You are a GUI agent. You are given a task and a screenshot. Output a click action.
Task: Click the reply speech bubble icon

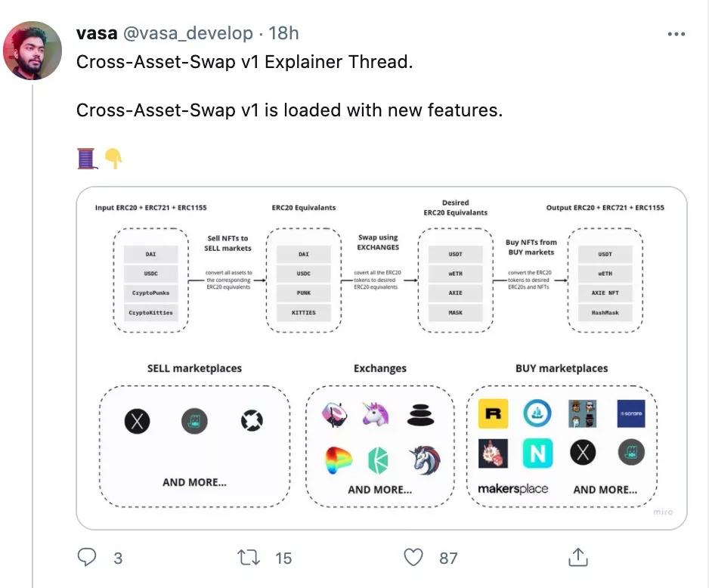[x=88, y=558]
